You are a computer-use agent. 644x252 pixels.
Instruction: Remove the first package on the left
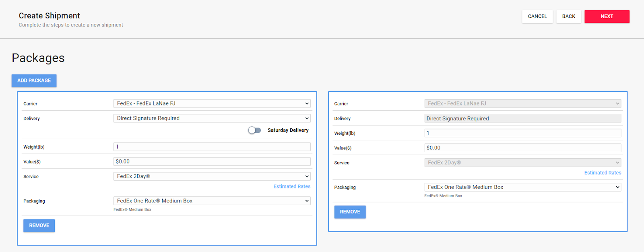tap(39, 225)
